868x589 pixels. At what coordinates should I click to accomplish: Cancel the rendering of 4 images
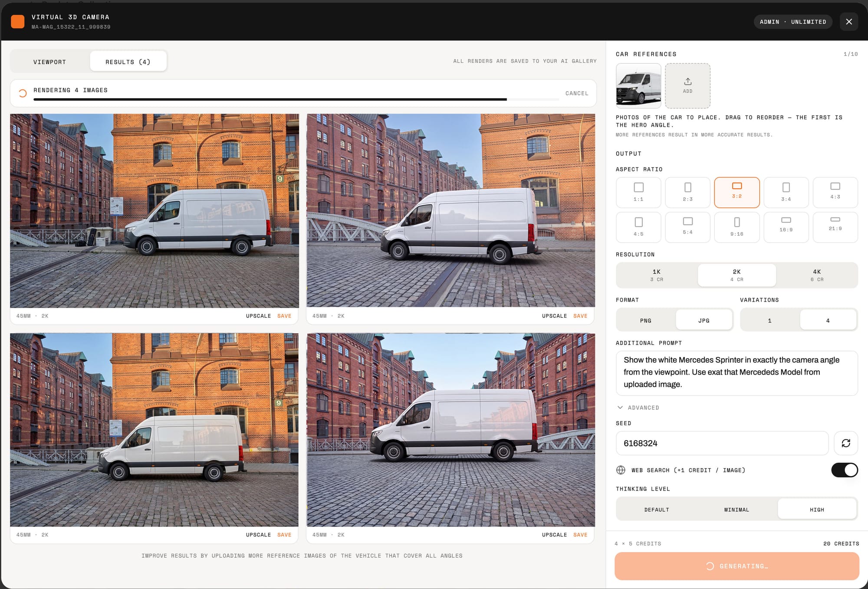577,93
